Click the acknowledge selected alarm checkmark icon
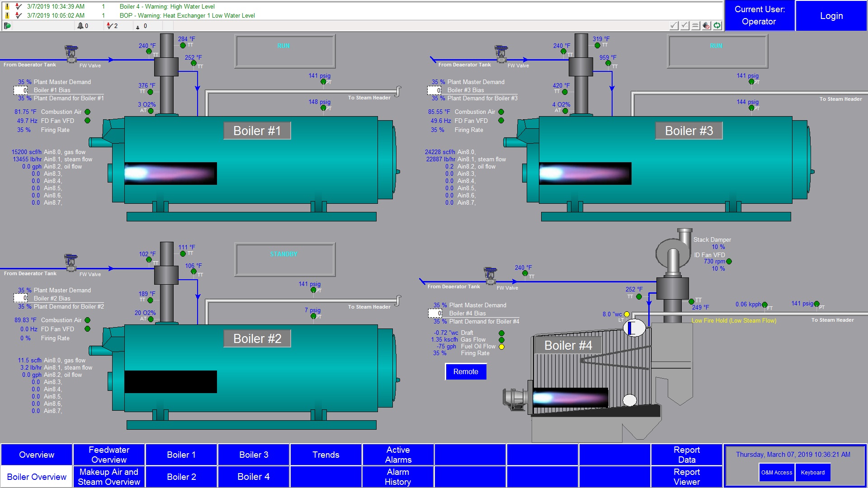This screenshot has width=868, height=488. (674, 26)
